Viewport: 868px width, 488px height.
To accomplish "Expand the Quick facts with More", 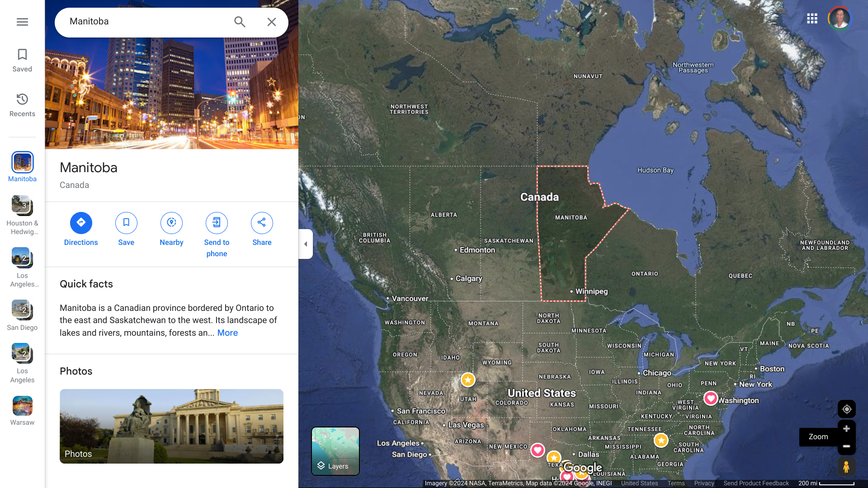I will [227, 333].
